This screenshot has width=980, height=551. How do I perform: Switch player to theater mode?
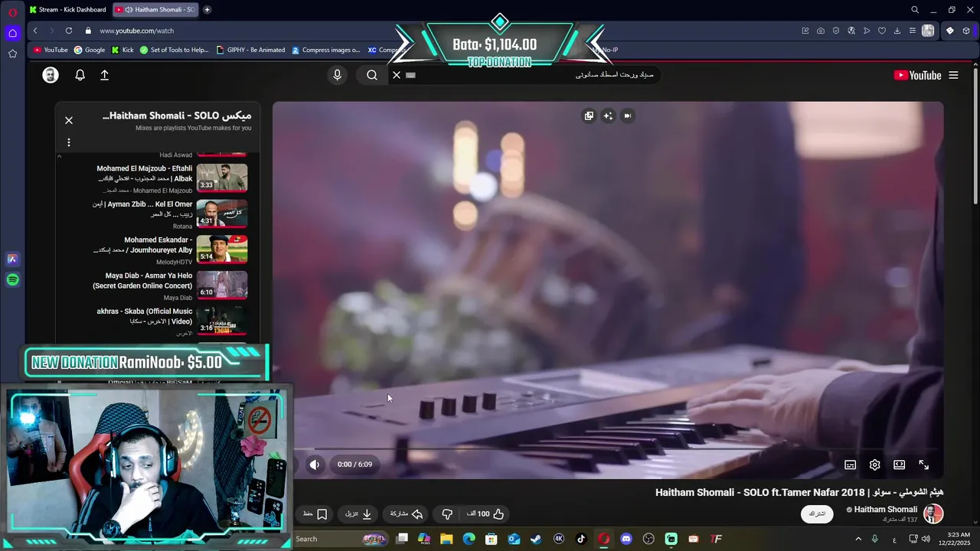[899, 465]
